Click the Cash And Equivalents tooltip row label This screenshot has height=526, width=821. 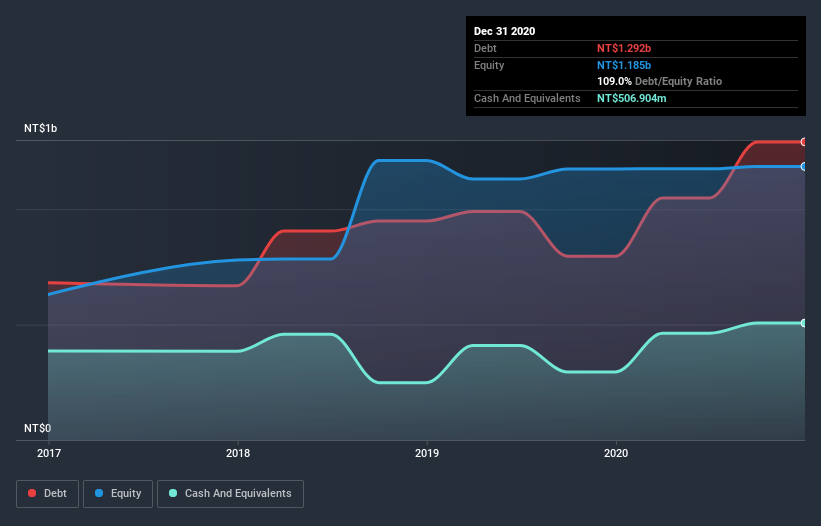pos(527,98)
